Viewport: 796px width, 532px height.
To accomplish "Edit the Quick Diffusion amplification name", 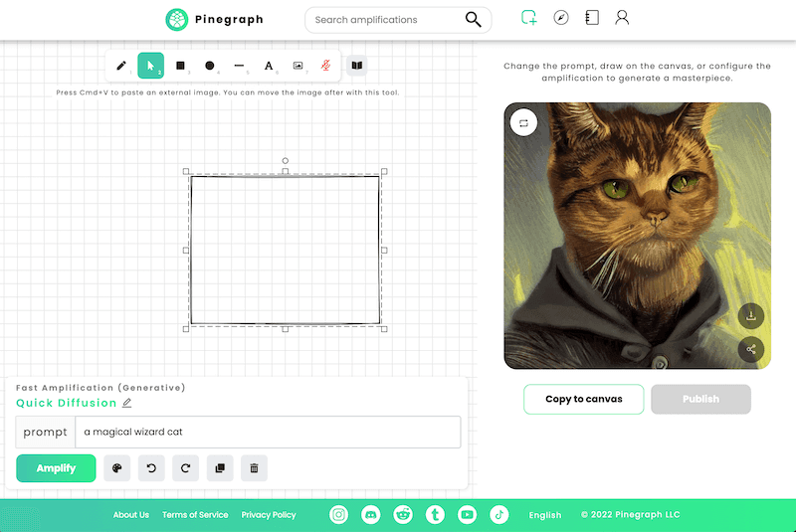I will (x=126, y=403).
